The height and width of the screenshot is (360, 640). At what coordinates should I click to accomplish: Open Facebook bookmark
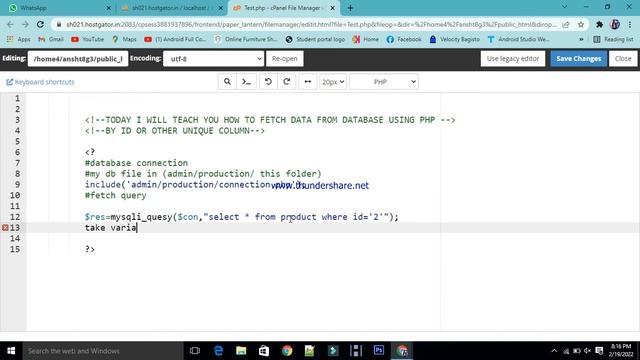coord(404,39)
